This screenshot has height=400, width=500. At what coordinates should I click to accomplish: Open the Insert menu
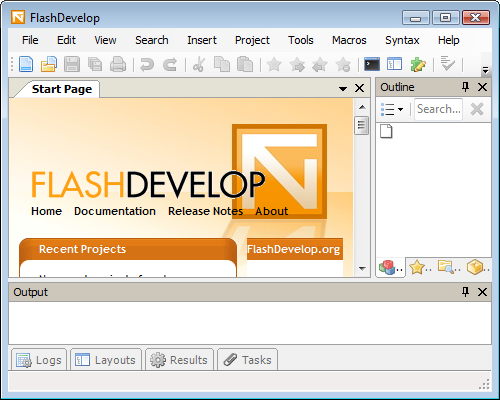(x=202, y=40)
